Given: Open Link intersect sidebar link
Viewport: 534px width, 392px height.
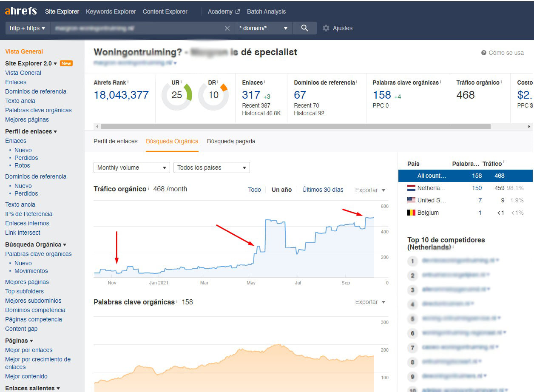Looking at the screenshot, I should click(23, 233).
